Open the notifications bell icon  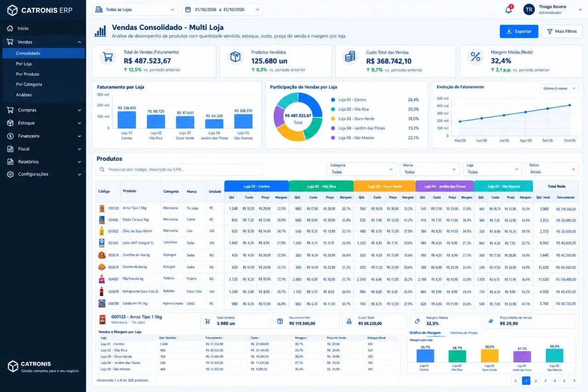point(509,10)
